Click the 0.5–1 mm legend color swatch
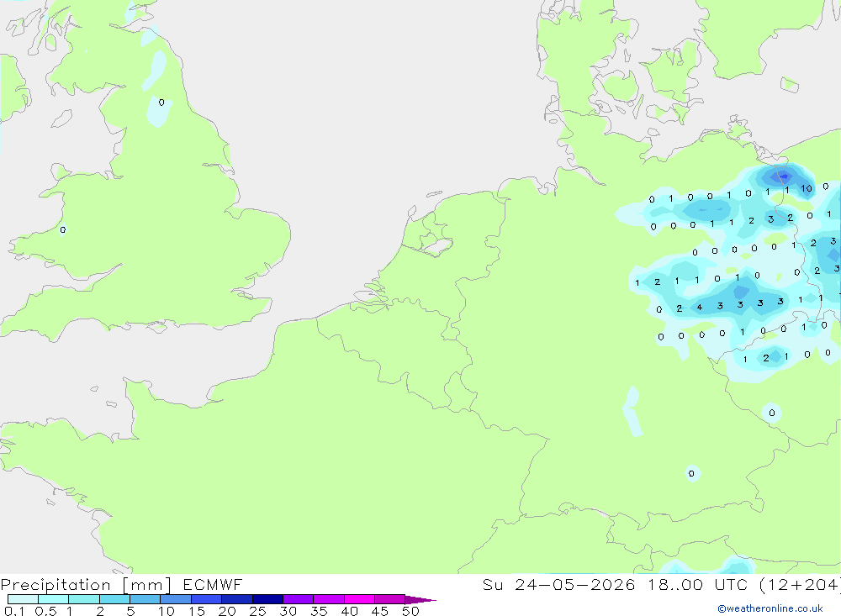The image size is (841, 616). tap(54, 599)
